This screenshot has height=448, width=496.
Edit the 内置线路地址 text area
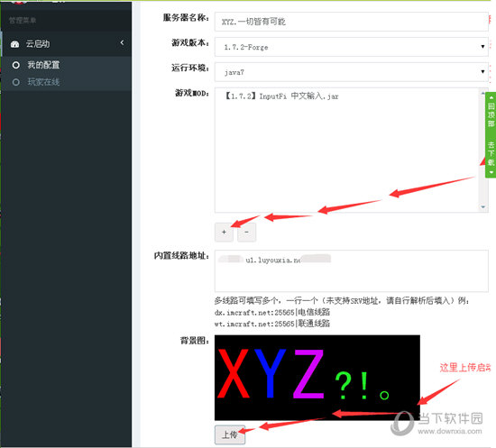(x=351, y=270)
